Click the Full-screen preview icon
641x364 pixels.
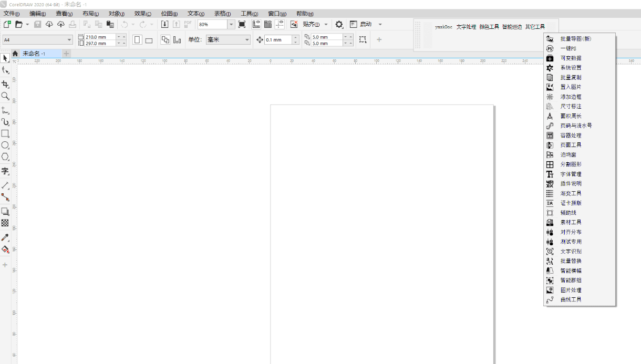pyautogui.click(x=242, y=24)
